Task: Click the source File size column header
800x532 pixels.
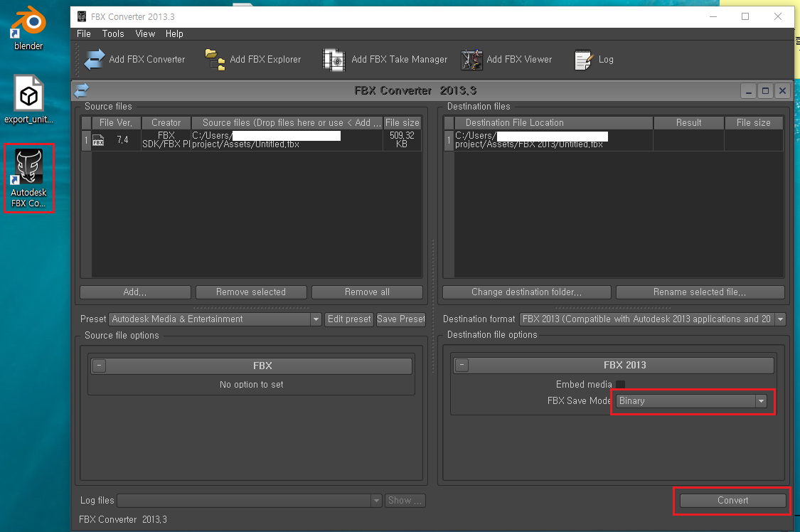Action: [402, 123]
